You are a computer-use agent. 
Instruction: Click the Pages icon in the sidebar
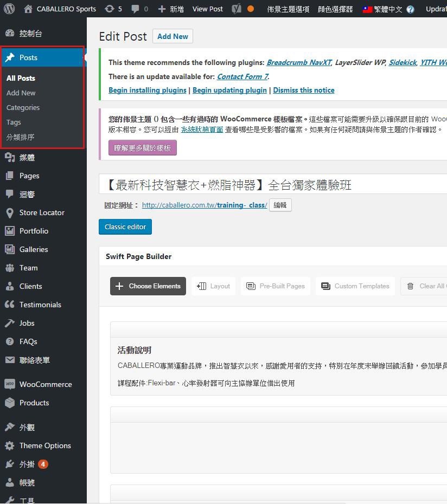click(10, 176)
